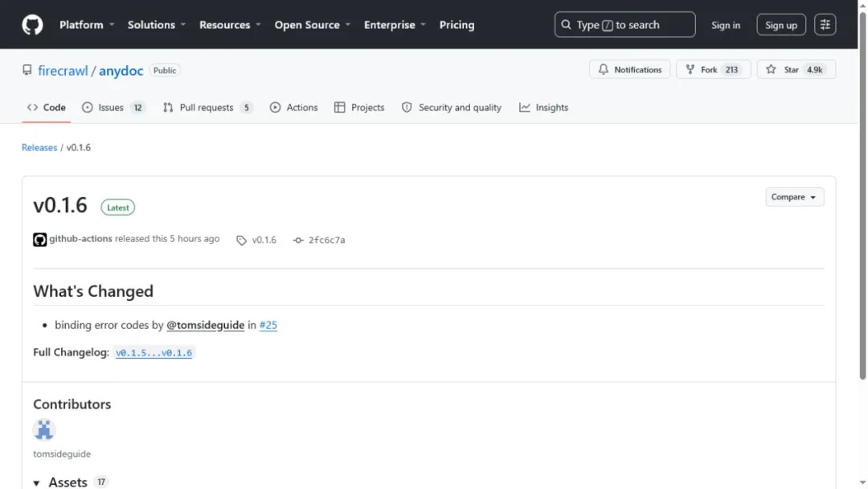868x489 pixels.
Task: Click the tomsideguide contributor avatar
Action: coord(43,429)
